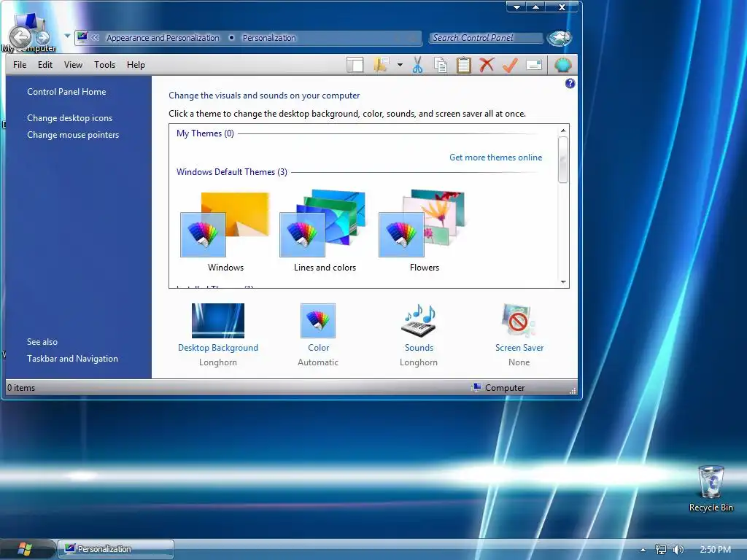Open the Color settings icon
This screenshot has height=560, width=747.
point(318,321)
